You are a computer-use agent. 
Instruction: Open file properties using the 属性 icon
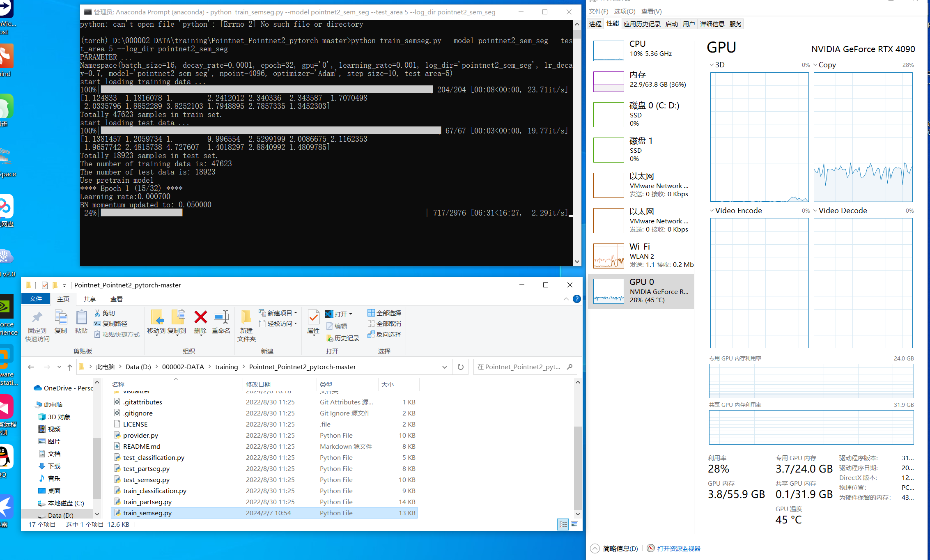tap(313, 323)
